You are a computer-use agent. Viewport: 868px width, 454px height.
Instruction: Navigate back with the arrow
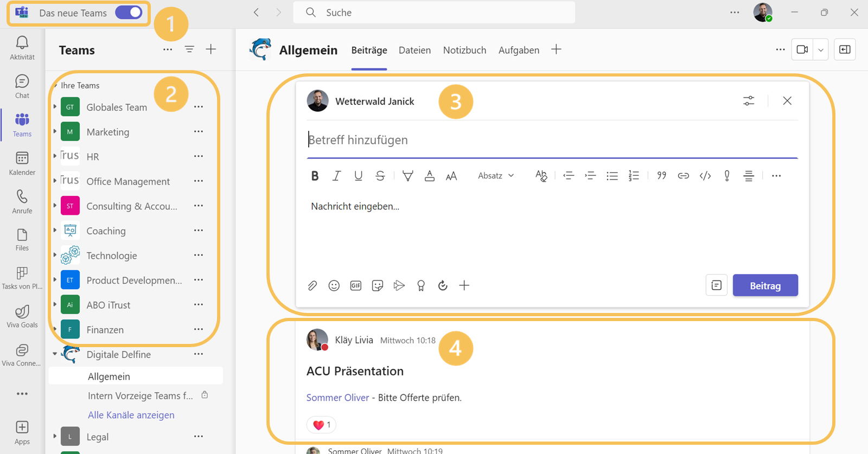point(257,12)
